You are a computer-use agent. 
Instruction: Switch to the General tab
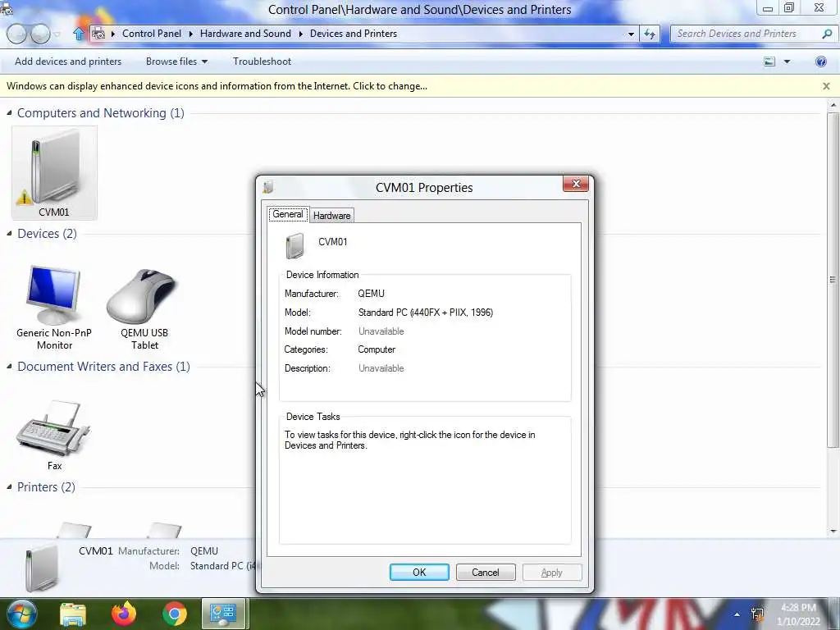click(x=288, y=214)
